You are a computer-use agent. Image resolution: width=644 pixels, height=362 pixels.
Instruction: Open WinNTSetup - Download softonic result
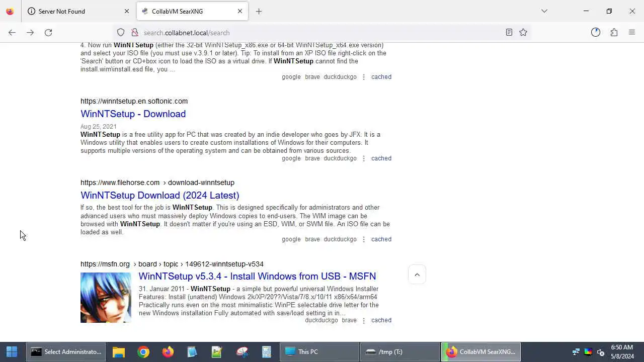click(x=133, y=114)
